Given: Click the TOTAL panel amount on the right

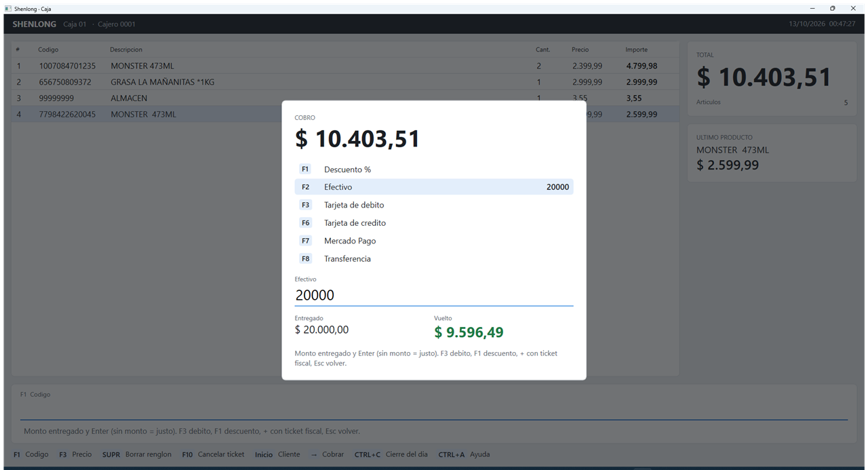Looking at the screenshot, I should pyautogui.click(x=764, y=77).
